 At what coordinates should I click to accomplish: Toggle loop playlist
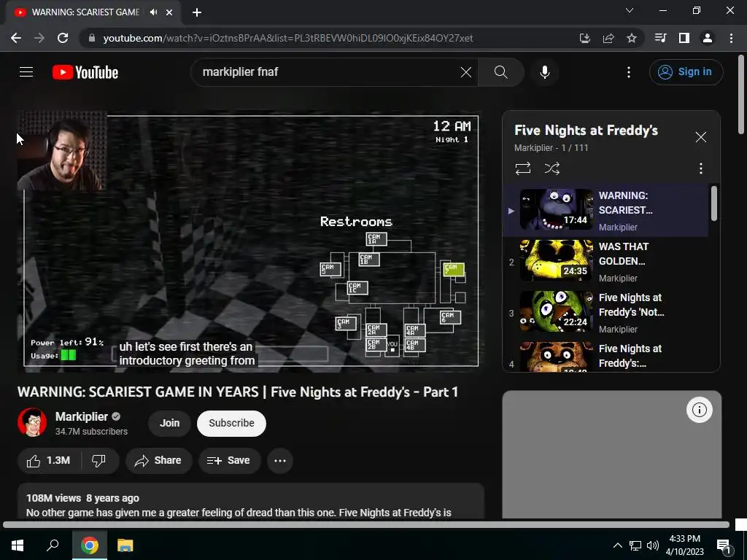(522, 168)
